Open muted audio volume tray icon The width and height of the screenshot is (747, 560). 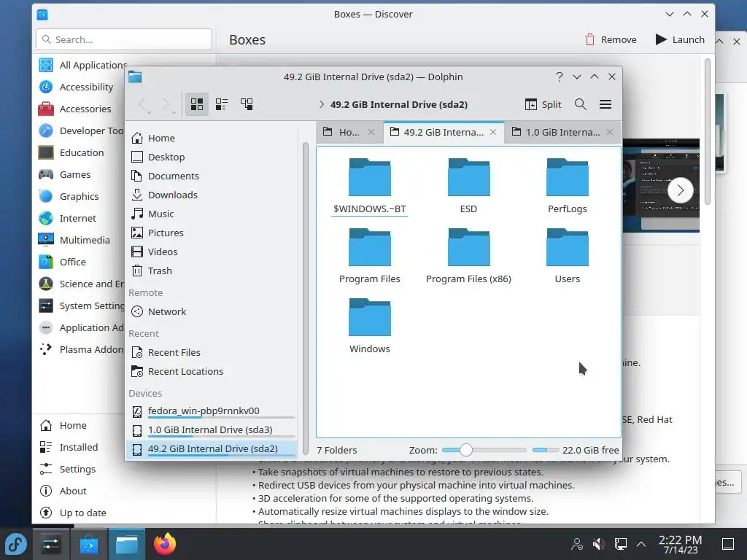click(x=598, y=544)
